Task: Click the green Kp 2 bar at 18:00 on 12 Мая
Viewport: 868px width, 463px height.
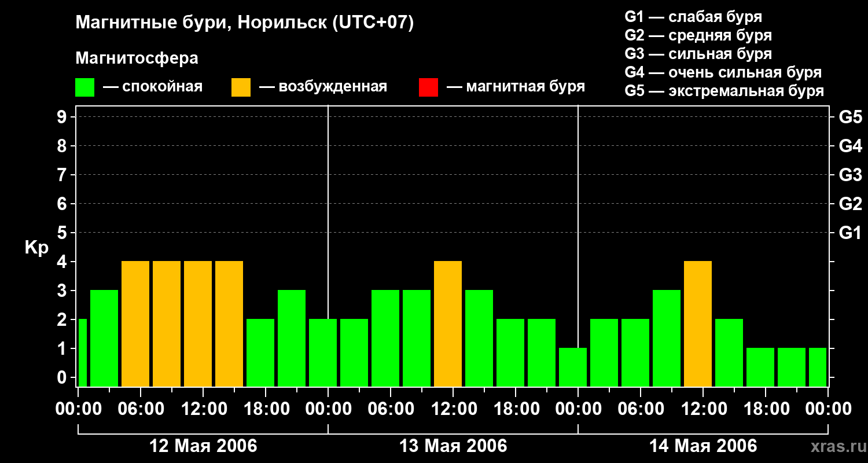Action: [x=260, y=352]
